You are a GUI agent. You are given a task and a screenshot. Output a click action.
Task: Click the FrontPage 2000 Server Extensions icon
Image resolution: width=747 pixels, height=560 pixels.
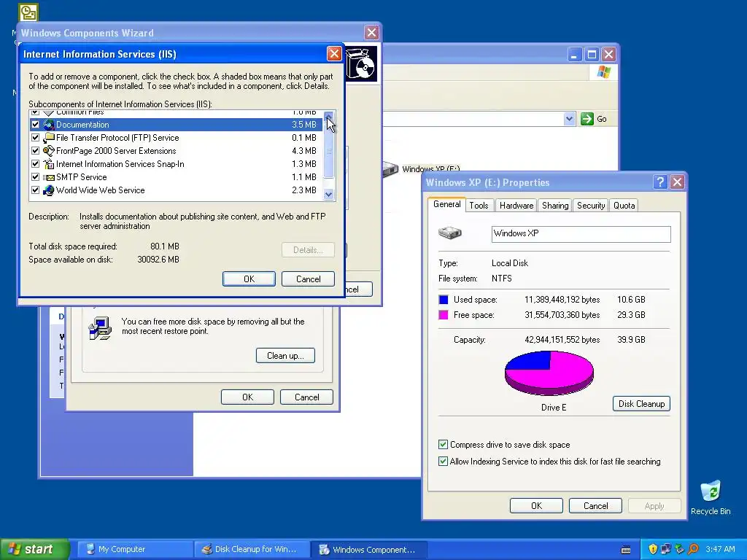[x=49, y=151]
